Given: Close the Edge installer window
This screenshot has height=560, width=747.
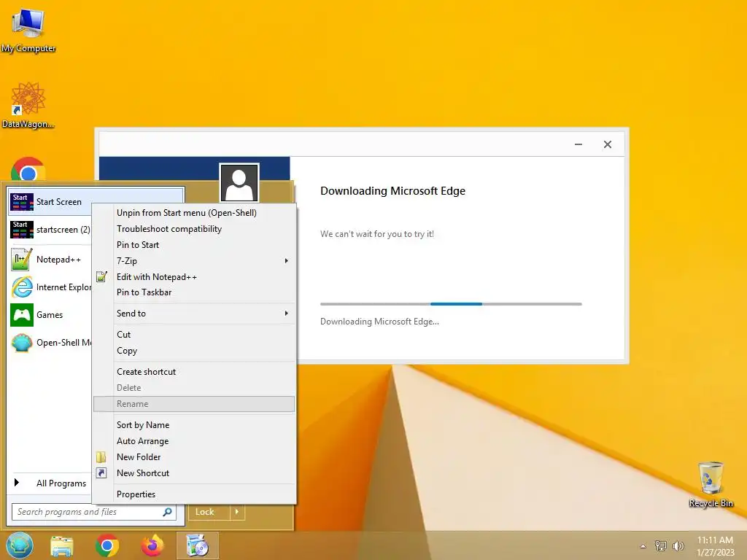Looking at the screenshot, I should click(608, 144).
